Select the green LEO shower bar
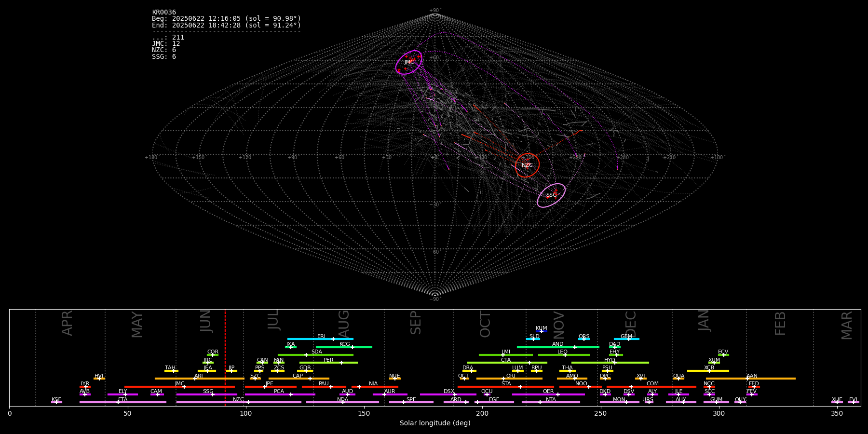868x434 pixels. [564, 355]
